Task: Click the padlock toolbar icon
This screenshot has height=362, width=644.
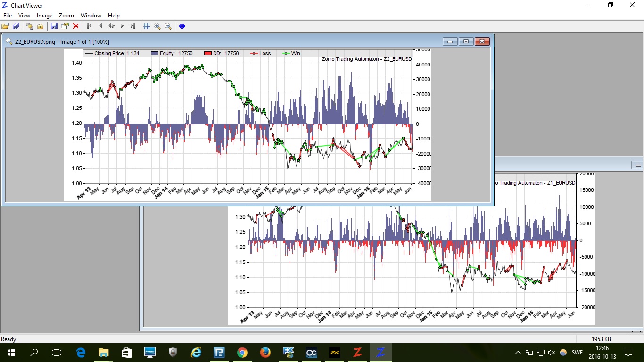Action: coord(40,26)
